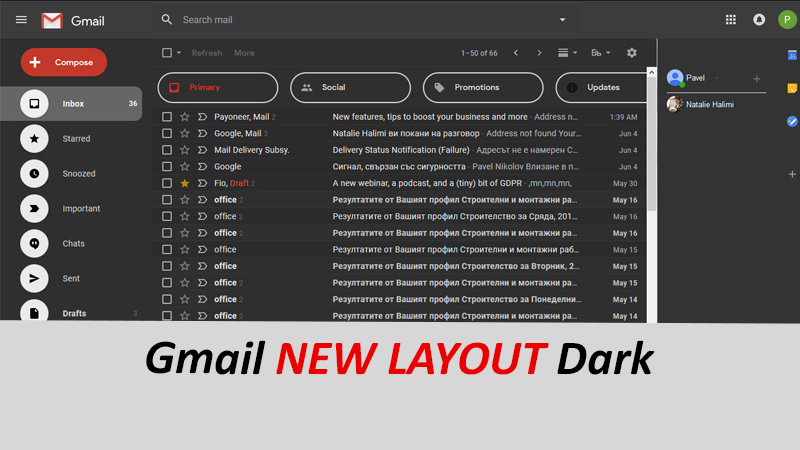Open the Tasks side panel icon

(x=792, y=121)
